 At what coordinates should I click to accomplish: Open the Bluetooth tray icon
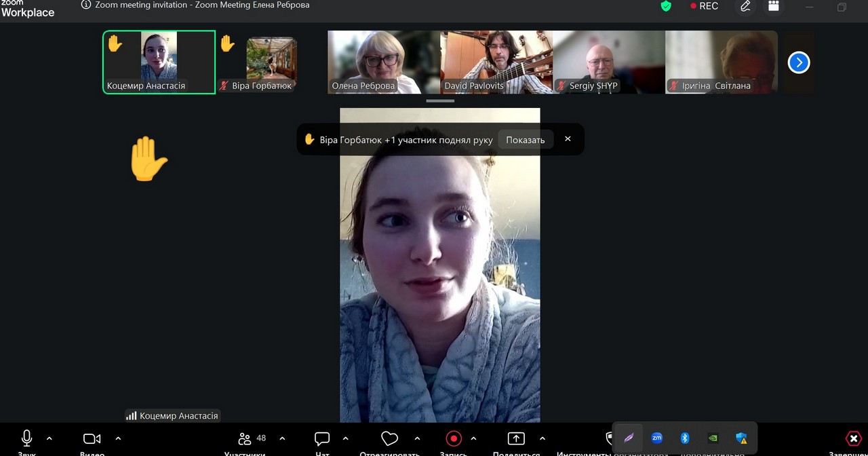coord(685,438)
